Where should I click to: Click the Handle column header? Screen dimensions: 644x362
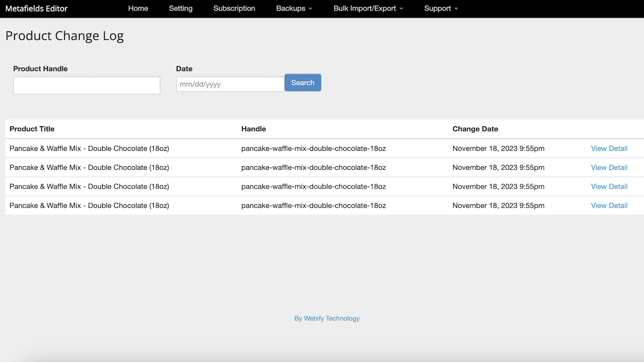(254, 129)
